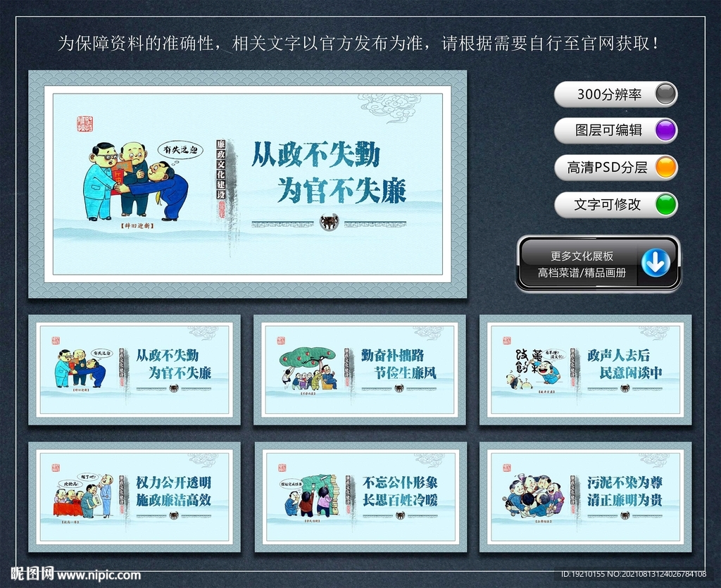
Task: Click the 高档菜谱/精品画册 text line
Action: point(582,273)
